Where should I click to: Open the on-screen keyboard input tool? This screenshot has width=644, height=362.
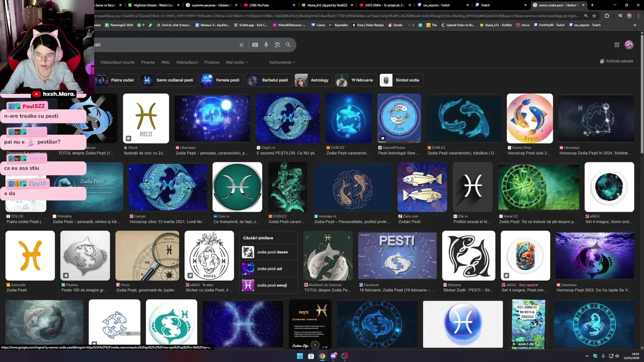pos(255,45)
